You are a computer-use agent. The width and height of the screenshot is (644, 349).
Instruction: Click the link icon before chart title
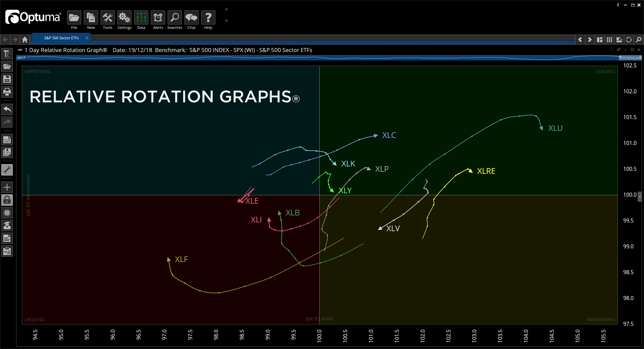point(20,50)
